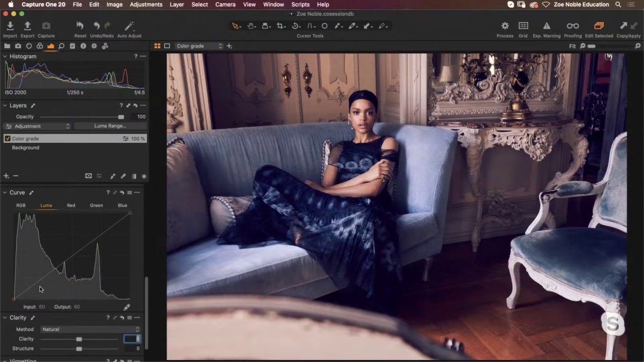Open the Clarity Method Natural dropdown

[91, 329]
